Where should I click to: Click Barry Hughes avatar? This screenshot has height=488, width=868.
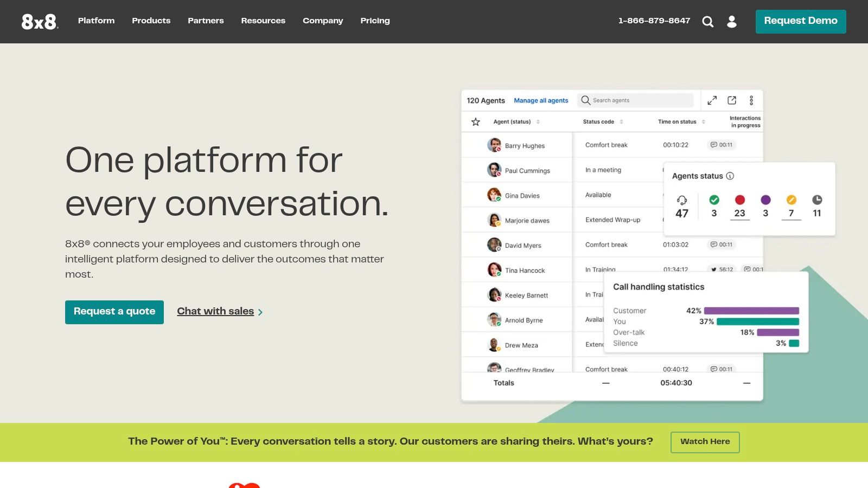[494, 145]
